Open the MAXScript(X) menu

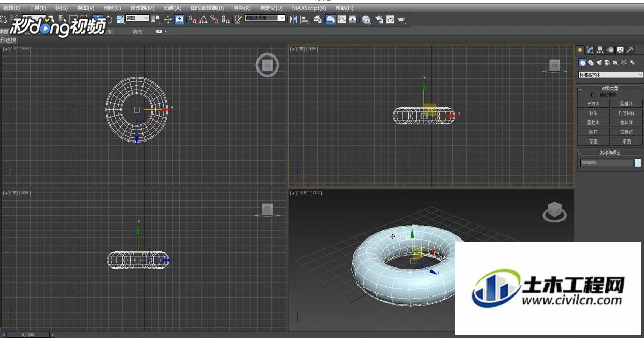[309, 8]
